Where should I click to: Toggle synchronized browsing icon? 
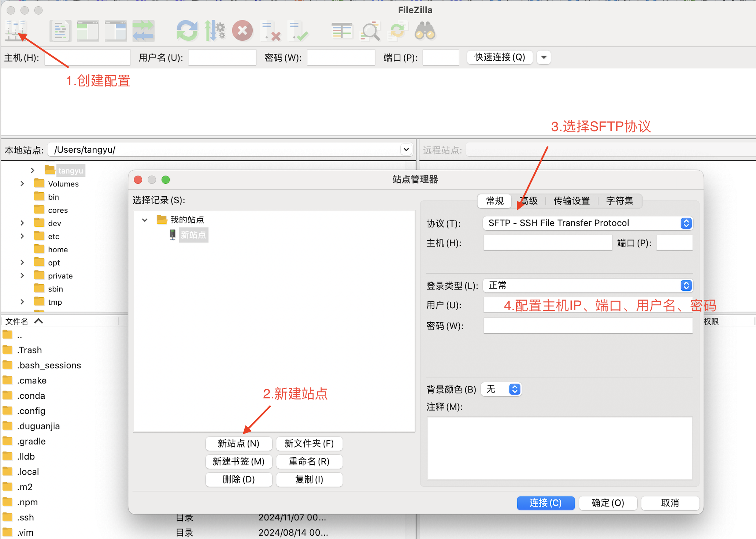[x=397, y=31]
